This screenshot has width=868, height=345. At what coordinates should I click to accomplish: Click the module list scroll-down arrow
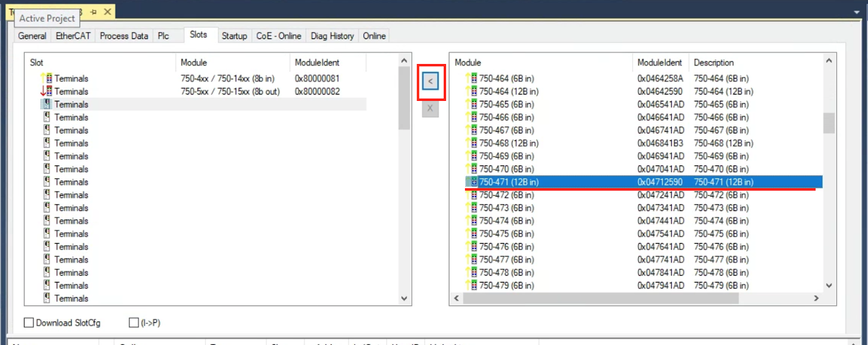(x=829, y=285)
